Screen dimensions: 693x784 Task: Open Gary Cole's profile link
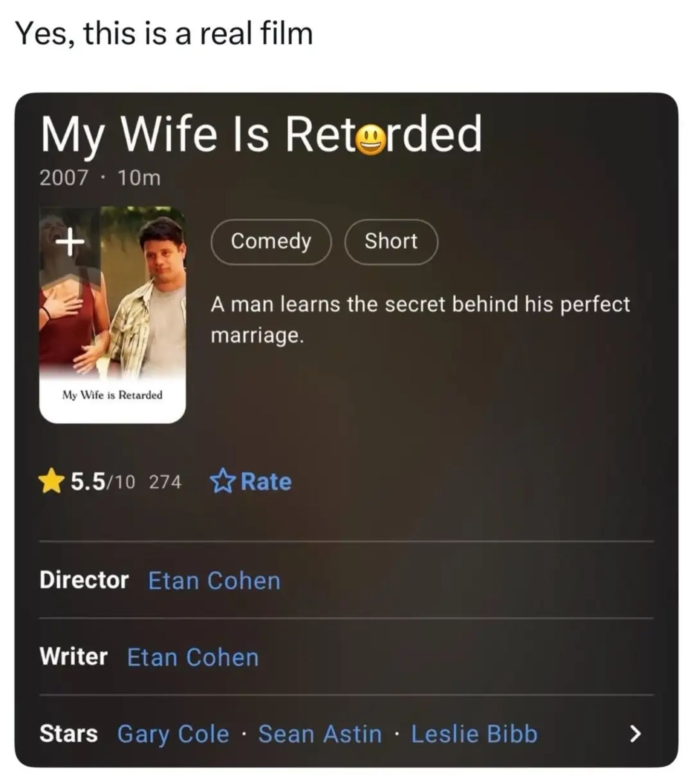tap(173, 734)
